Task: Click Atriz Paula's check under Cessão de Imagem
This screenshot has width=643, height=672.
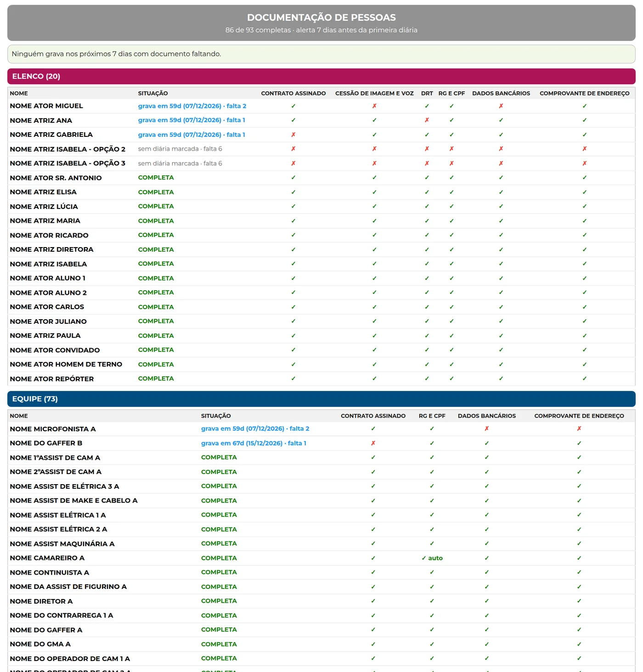Action: [x=374, y=336]
